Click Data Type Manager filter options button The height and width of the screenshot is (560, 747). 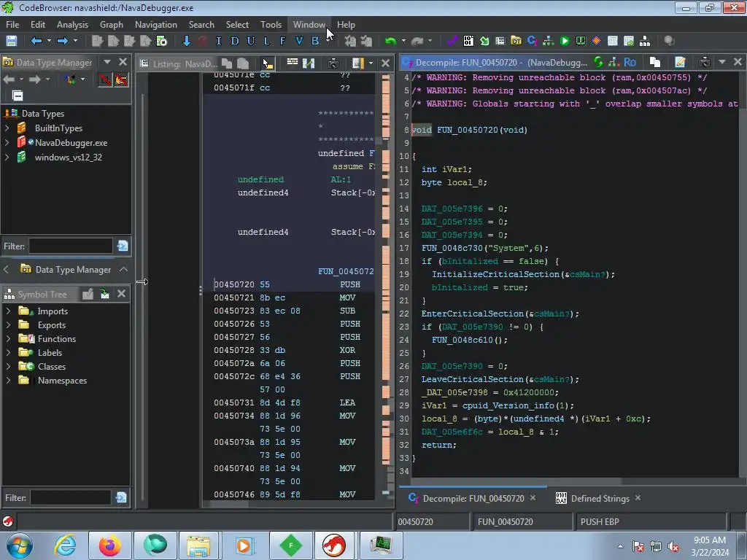tap(123, 246)
